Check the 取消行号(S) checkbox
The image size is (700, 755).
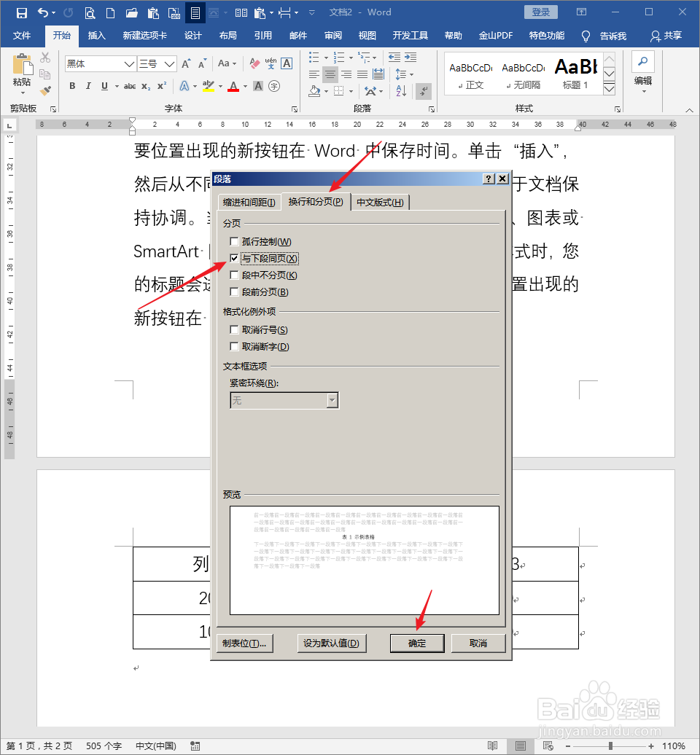pyautogui.click(x=234, y=330)
